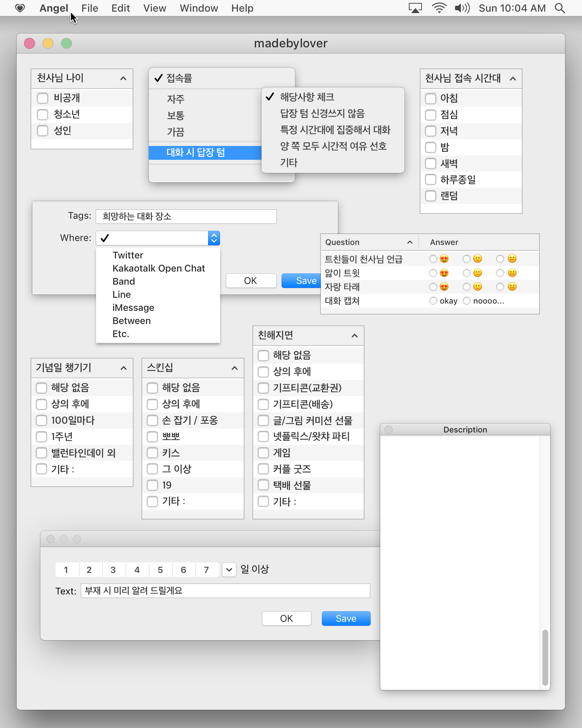Check 밸런타인데이 외 anniversary option

(x=41, y=453)
